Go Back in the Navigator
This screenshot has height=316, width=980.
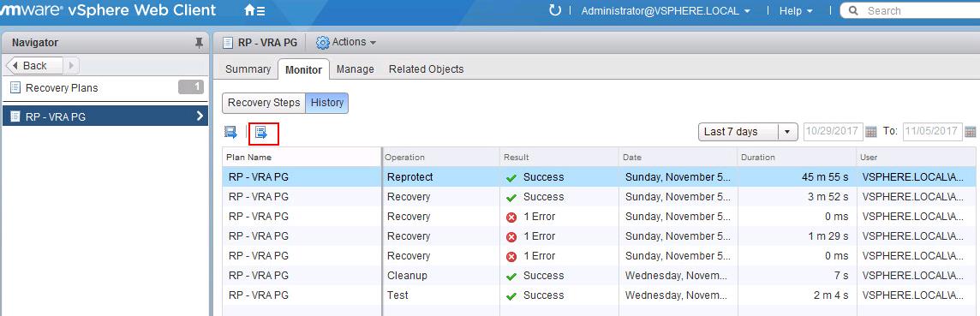click(35, 66)
